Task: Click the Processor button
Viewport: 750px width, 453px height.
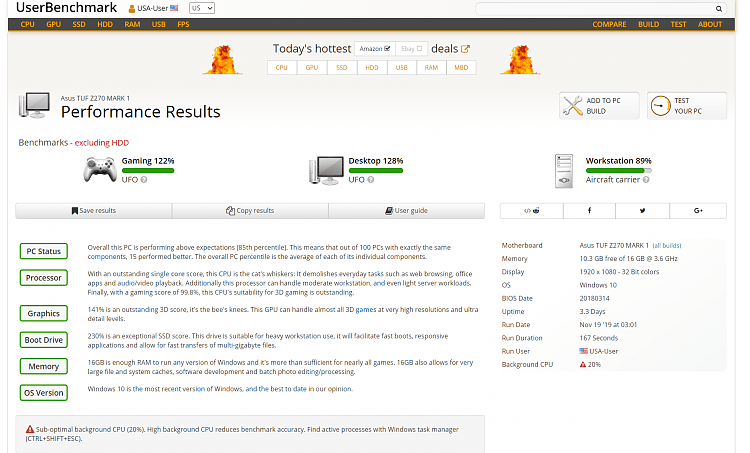Action: (x=44, y=278)
